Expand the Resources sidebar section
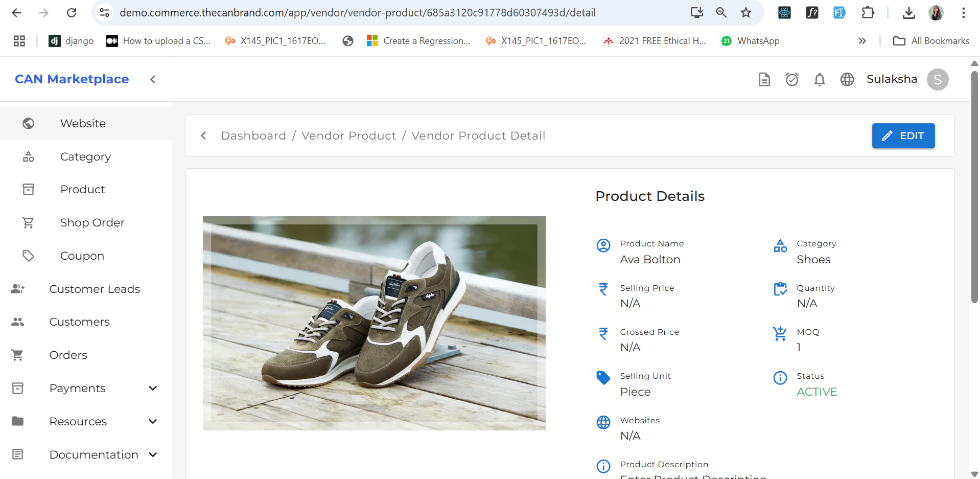 (153, 421)
